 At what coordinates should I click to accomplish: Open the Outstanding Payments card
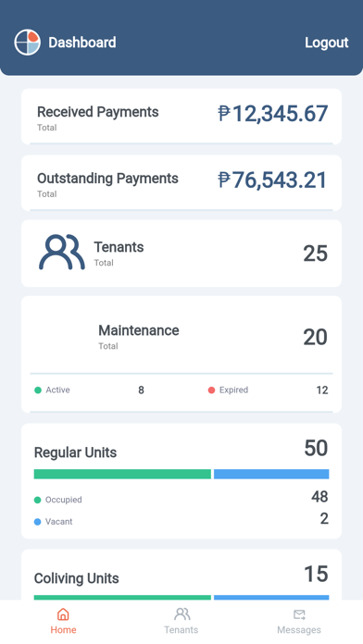[181, 183]
